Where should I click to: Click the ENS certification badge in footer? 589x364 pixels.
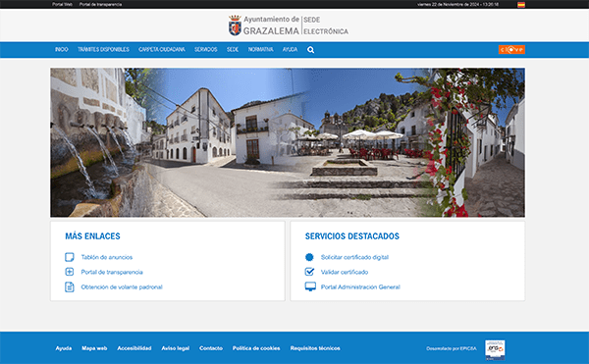point(495,349)
